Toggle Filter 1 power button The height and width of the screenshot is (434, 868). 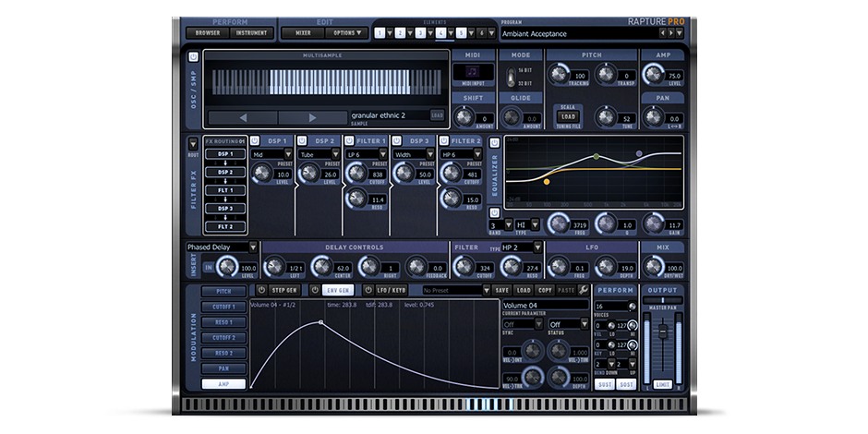(x=349, y=140)
